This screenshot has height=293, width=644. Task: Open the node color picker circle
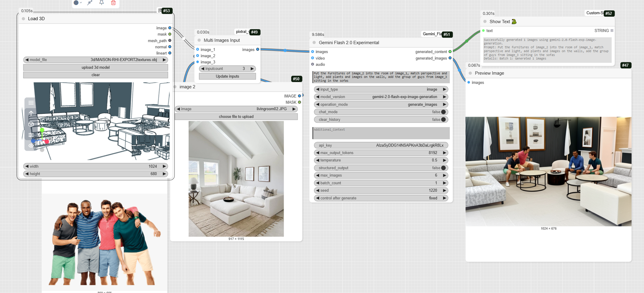point(76,3)
